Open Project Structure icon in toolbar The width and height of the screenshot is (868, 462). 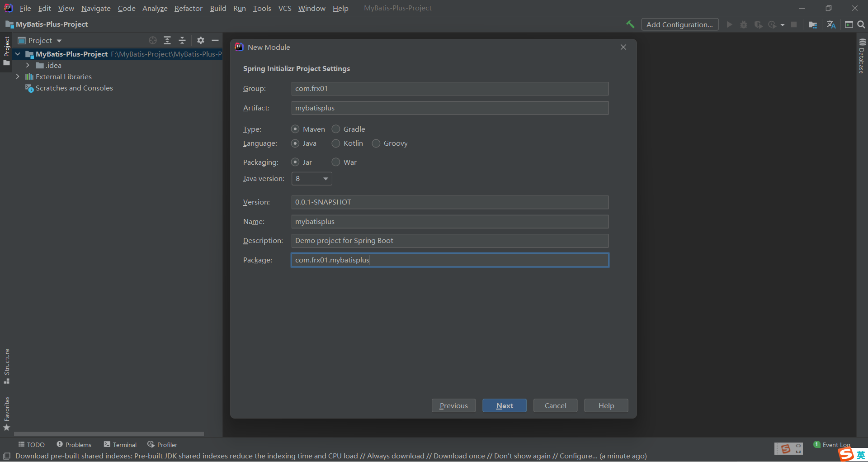(x=813, y=24)
